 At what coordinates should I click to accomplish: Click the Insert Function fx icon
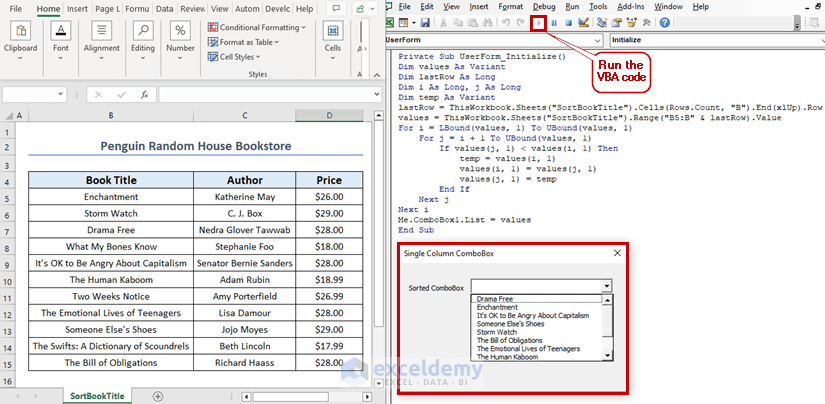click(144, 95)
